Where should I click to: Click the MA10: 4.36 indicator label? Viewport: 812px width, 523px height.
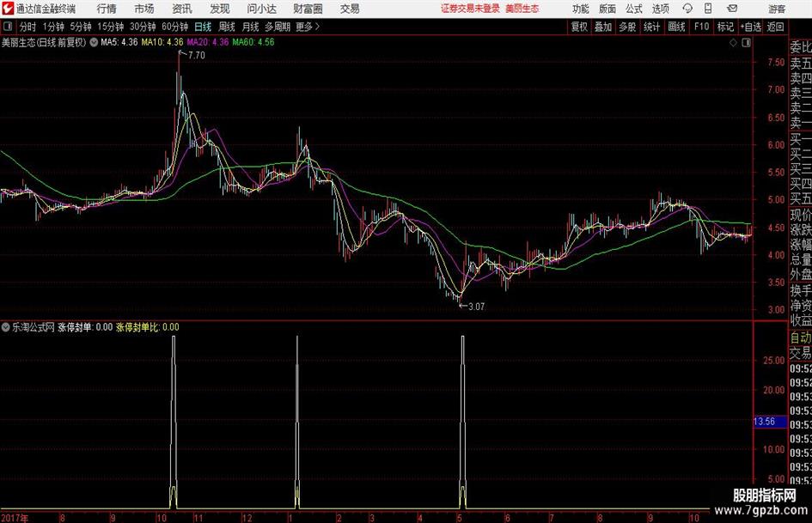[162, 42]
